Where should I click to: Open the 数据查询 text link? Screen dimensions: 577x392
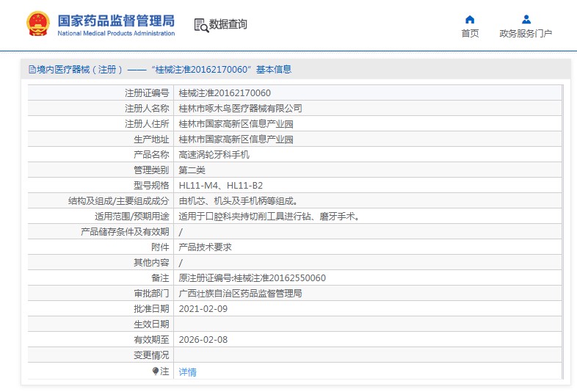tap(228, 25)
